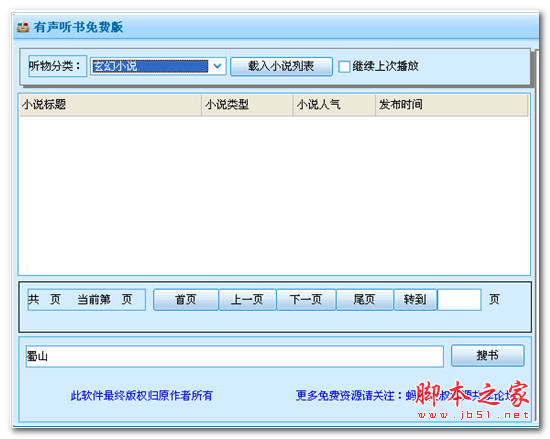
Task: Enable the 继续上次播放 checkbox
Action: tap(344, 66)
